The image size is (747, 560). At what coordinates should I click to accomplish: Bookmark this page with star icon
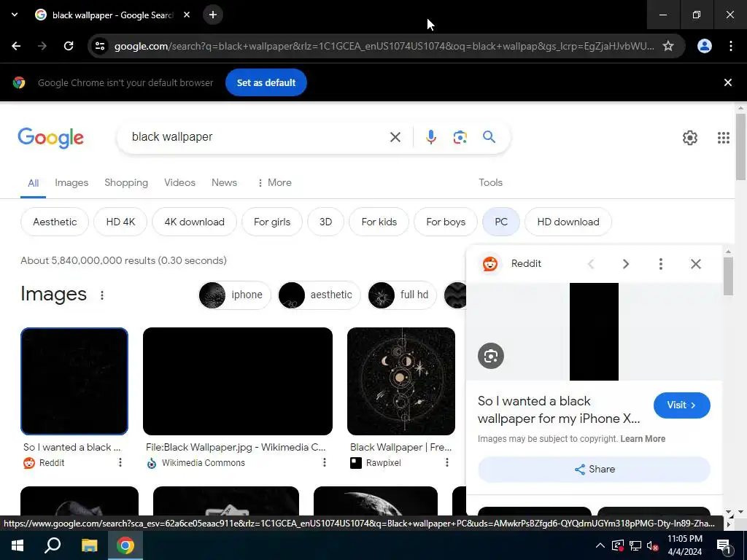pyautogui.click(x=668, y=46)
